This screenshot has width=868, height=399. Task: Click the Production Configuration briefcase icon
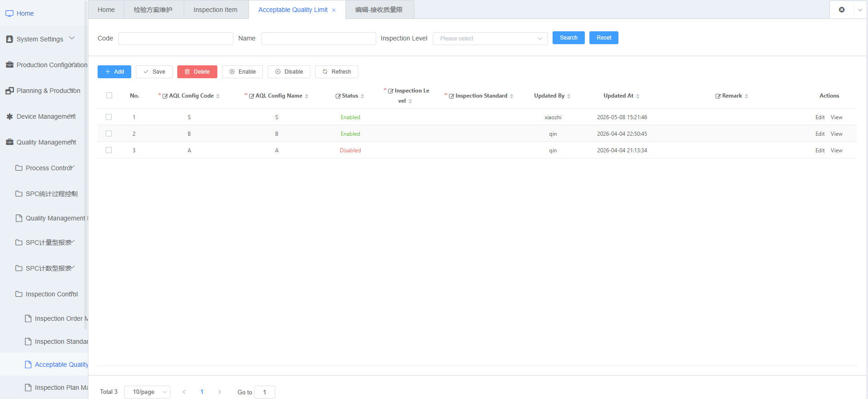tap(9, 65)
